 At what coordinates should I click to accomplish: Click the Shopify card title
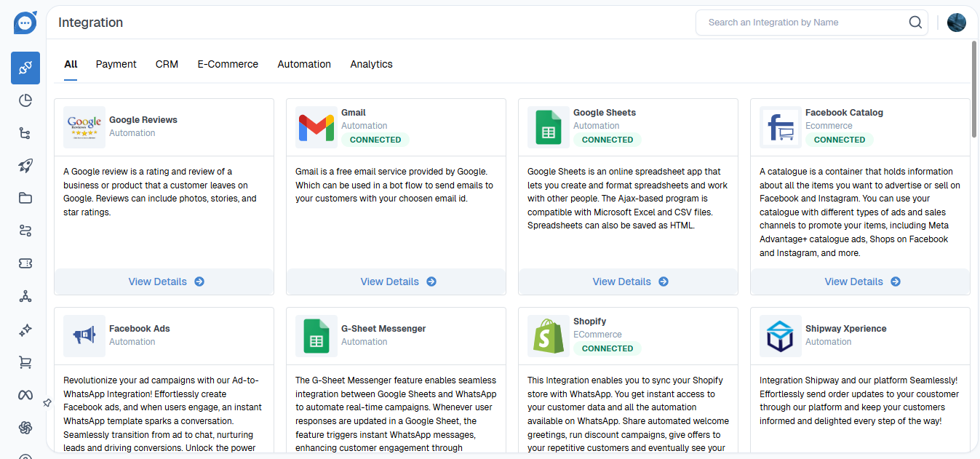click(x=589, y=322)
